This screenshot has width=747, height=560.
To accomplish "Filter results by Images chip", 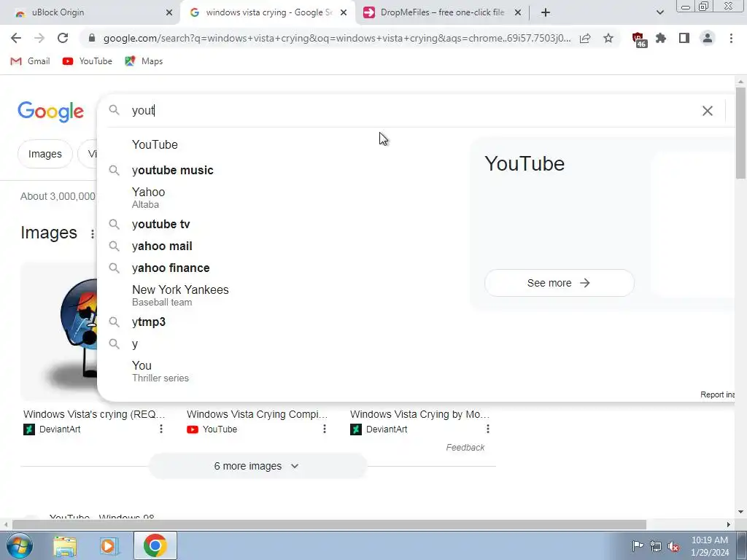I will pyautogui.click(x=44, y=154).
